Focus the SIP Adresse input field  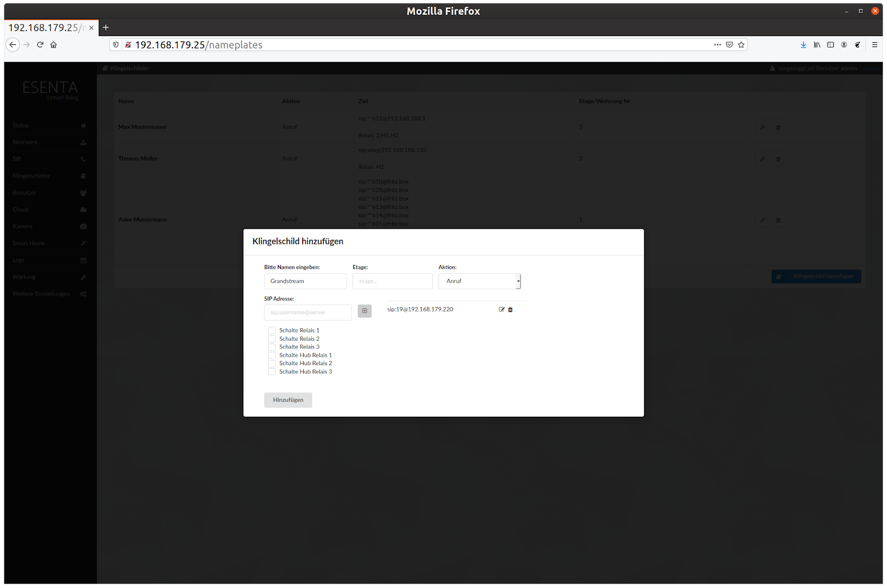tap(308, 313)
